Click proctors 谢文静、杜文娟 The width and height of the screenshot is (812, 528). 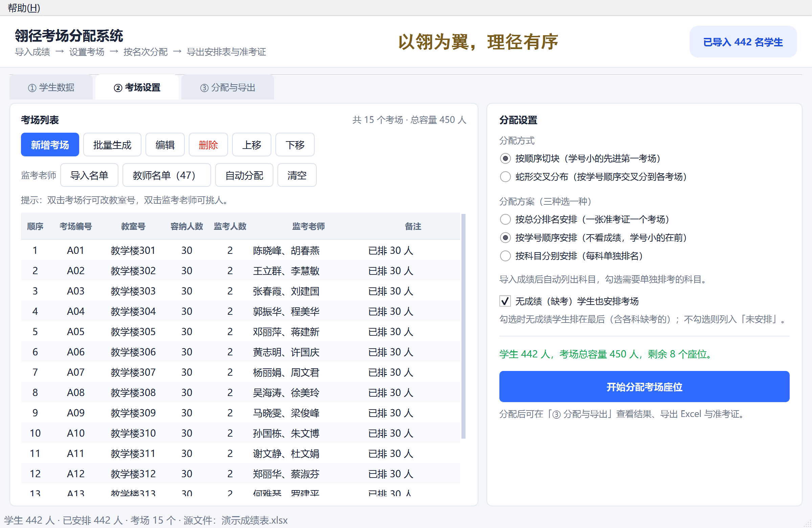[286, 454]
